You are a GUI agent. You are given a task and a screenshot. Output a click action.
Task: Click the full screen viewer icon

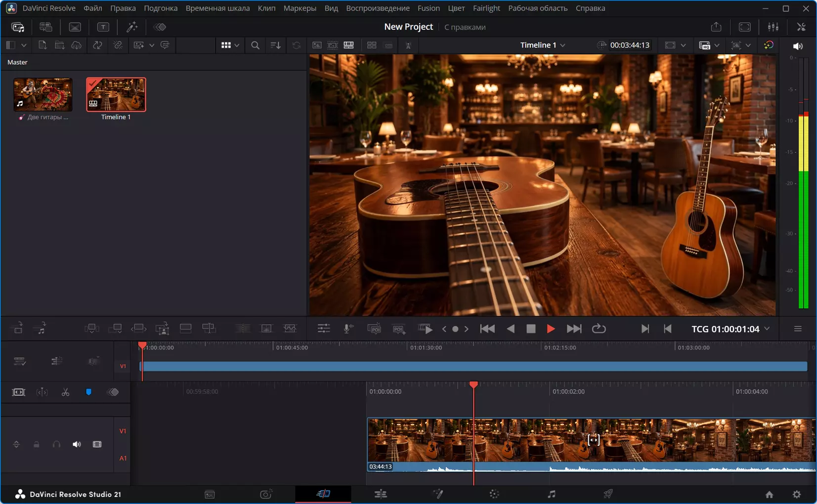click(x=745, y=27)
